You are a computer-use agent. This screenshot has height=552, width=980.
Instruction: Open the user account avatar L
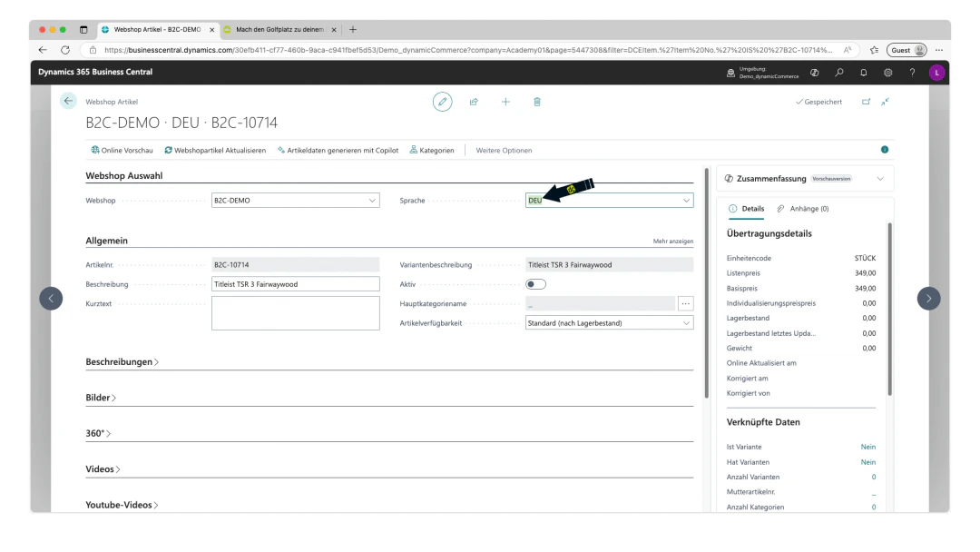936,73
